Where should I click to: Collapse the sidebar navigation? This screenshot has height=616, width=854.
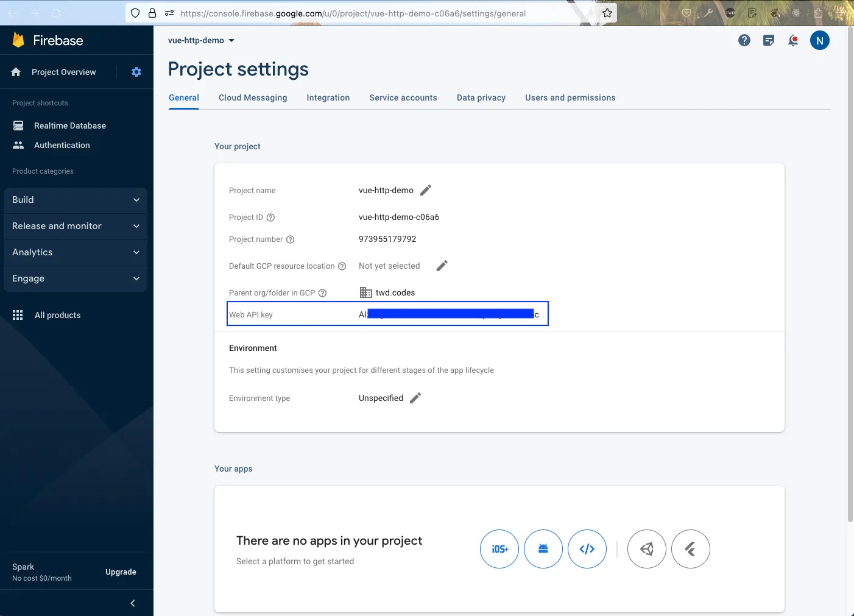coord(133,603)
